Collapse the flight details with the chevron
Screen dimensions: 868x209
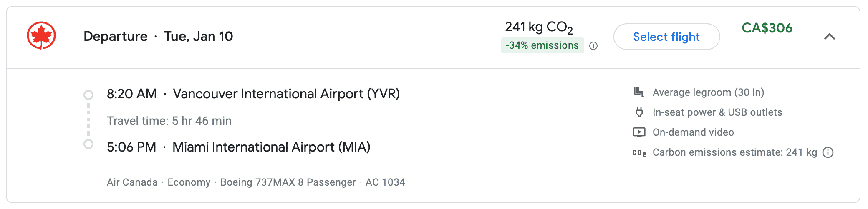pyautogui.click(x=830, y=37)
